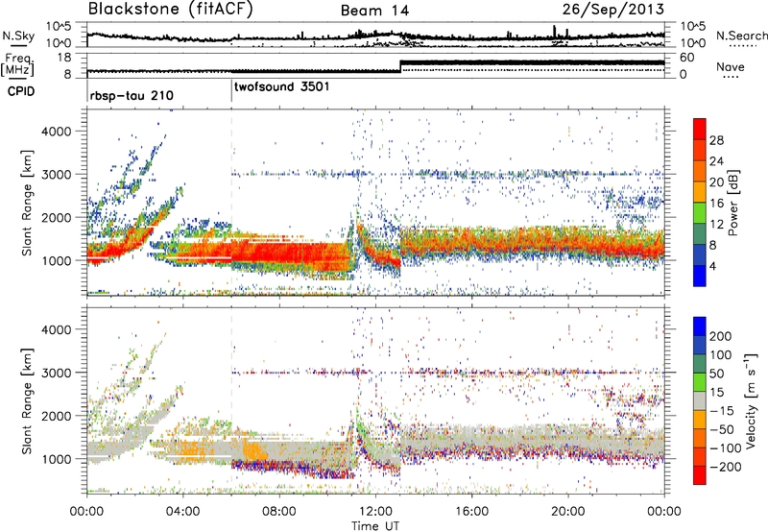Click '3000' on the velocity panel range axis

[x=56, y=373]
